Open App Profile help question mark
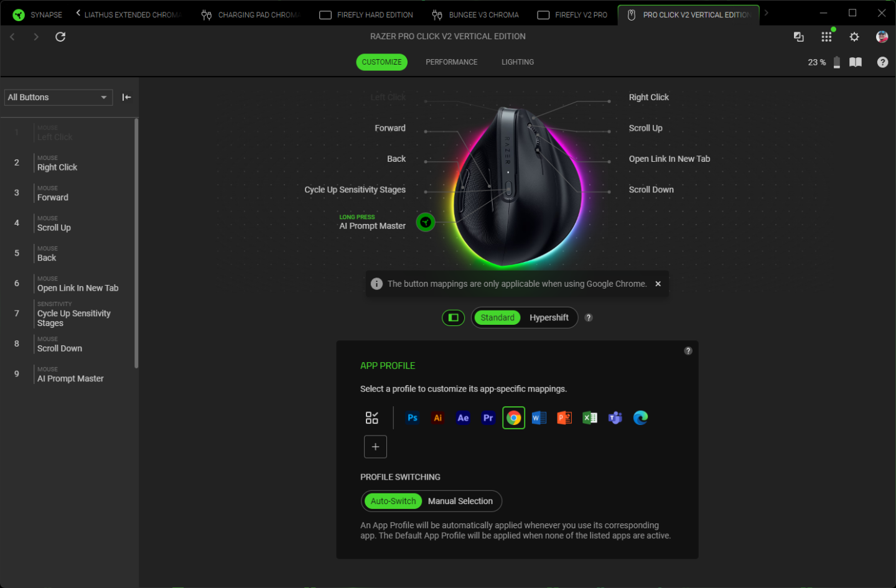896x588 pixels. [x=688, y=351]
